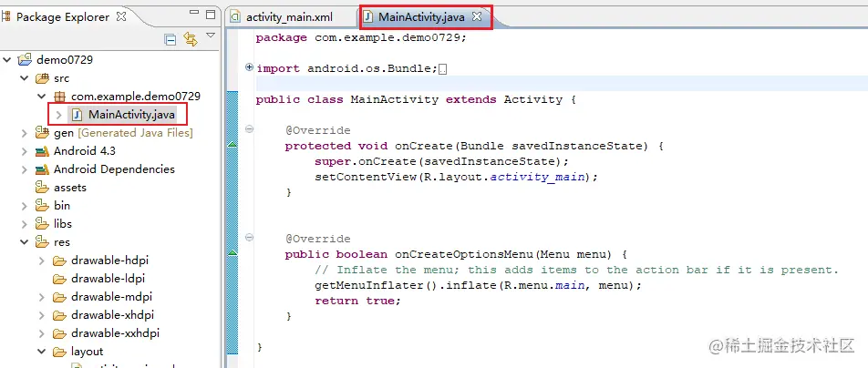The width and height of the screenshot is (868, 368).
Task: Maximize the Package Explorer panel
Action: pos(211,14)
